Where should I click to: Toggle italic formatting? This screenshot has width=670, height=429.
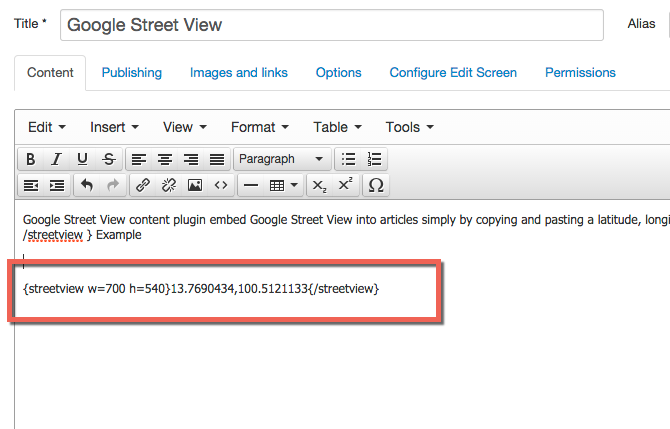pos(56,159)
